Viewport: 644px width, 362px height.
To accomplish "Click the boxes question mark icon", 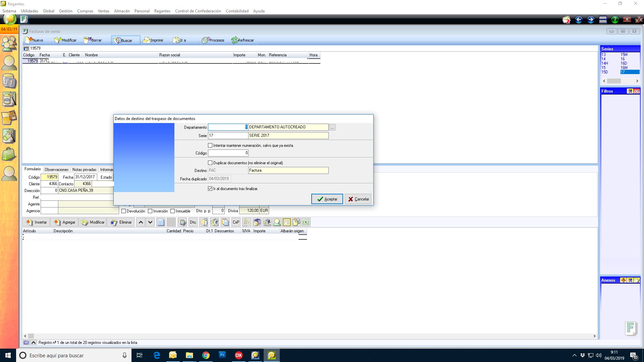I will click(257, 222).
